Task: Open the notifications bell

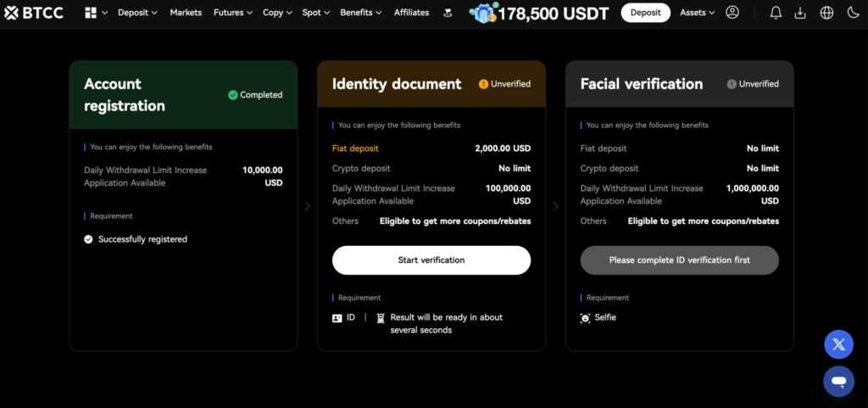Action: point(776,13)
